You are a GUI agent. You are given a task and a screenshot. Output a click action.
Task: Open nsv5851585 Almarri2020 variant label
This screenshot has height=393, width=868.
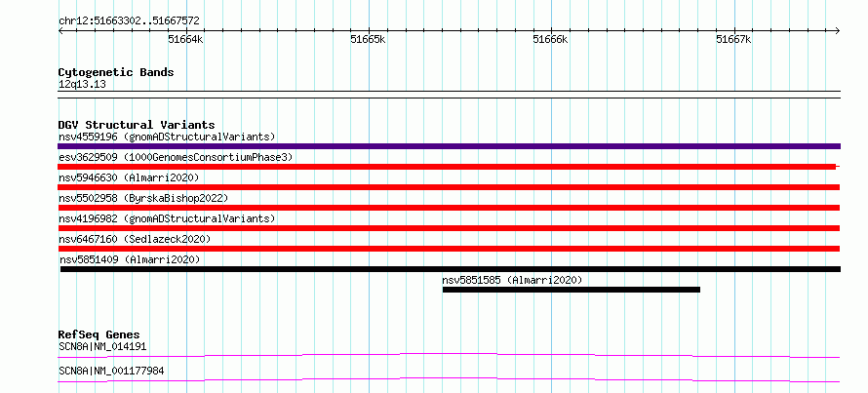513,280
